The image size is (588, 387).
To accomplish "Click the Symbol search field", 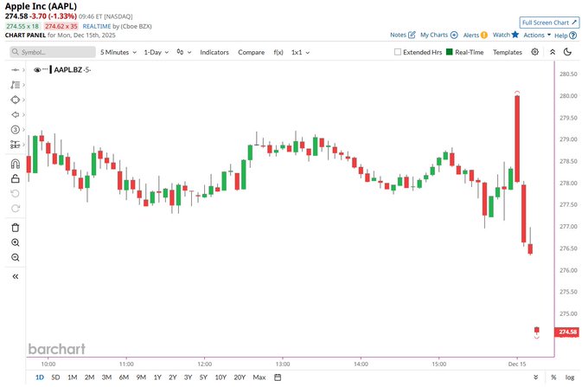I will coord(53,52).
